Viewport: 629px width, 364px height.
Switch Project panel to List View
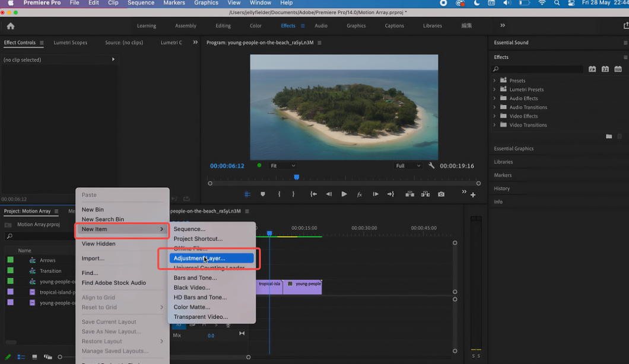[21, 357]
